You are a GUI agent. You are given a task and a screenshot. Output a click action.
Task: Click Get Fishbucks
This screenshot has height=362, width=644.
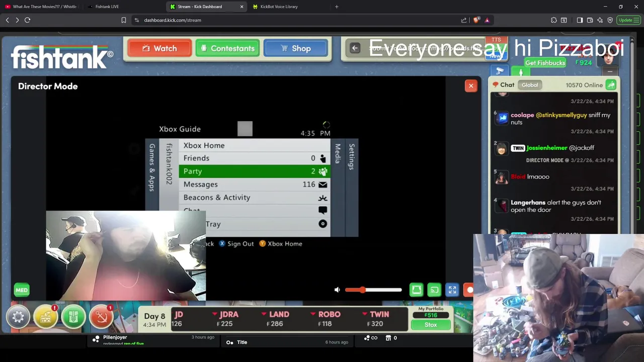[545, 63]
